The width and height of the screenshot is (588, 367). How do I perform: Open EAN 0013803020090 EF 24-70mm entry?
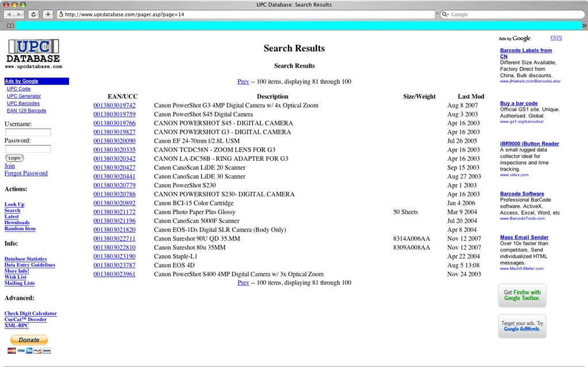[114, 141]
